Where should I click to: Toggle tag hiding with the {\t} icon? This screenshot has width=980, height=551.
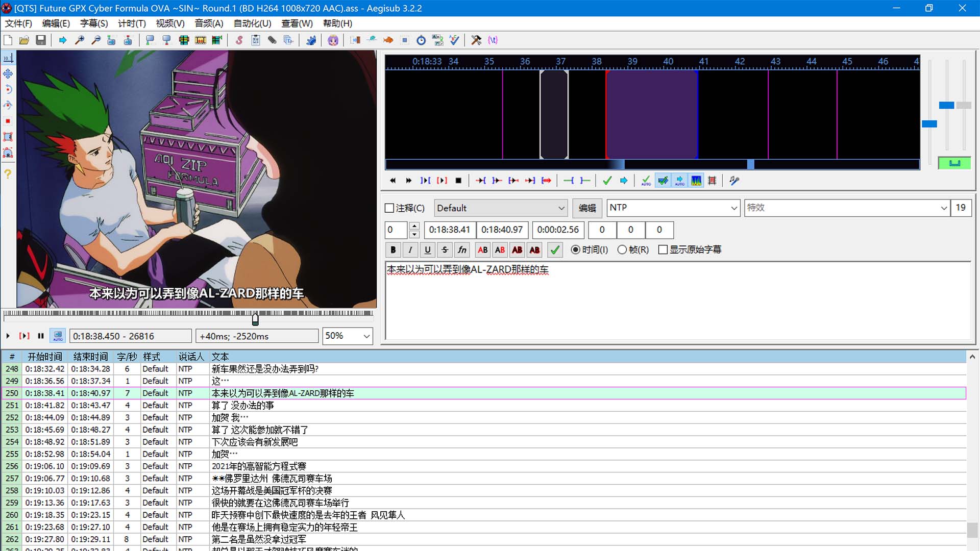point(493,40)
